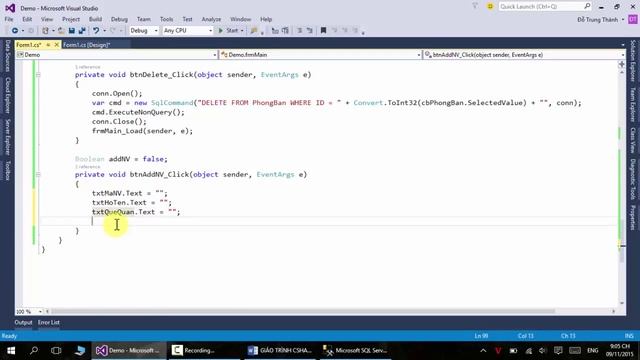Image resolution: width=640 pixels, height=360 pixels.
Task: Save Form1.cs with the floppy icon
Action: pyautogui.click(x=71, y=31)
